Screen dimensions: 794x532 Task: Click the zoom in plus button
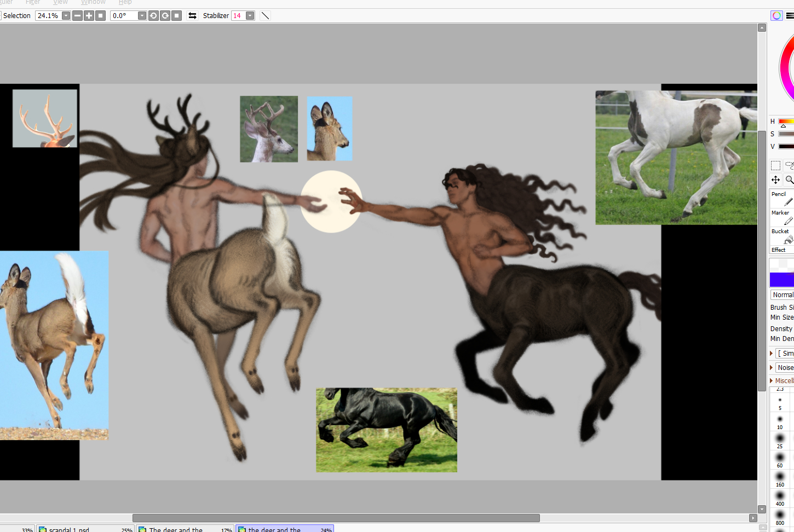click(x=89, y=16)
